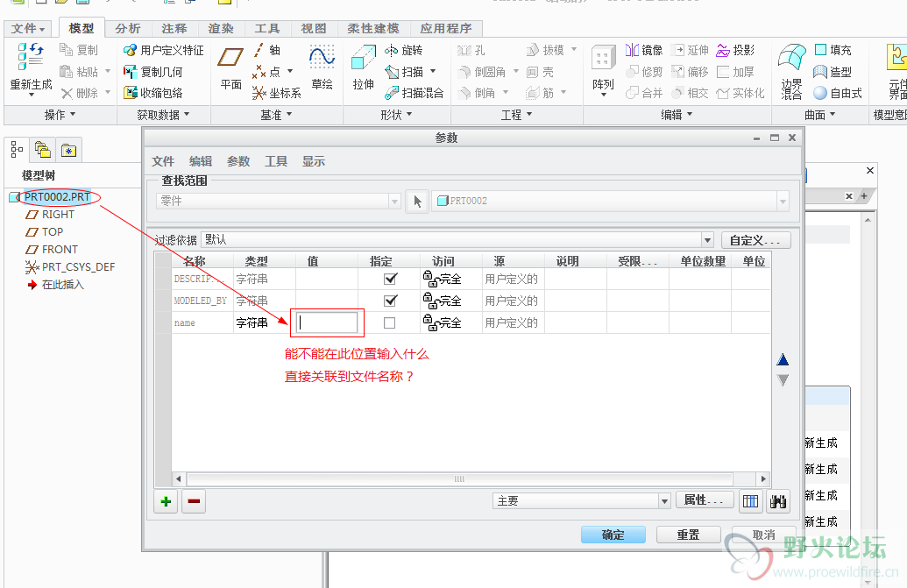907x588 pixels.
Task: Open the 文件 menu in Parameters dialog
Action: (163, 161)
